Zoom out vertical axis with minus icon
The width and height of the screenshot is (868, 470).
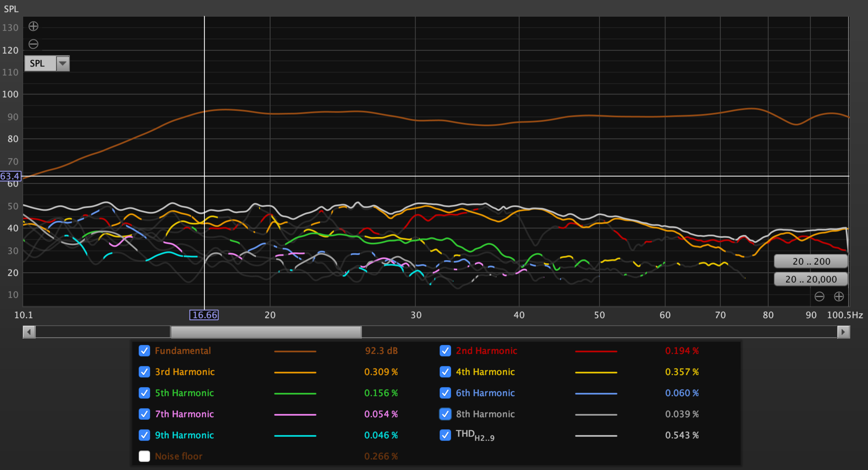click(x=33, y=44)
